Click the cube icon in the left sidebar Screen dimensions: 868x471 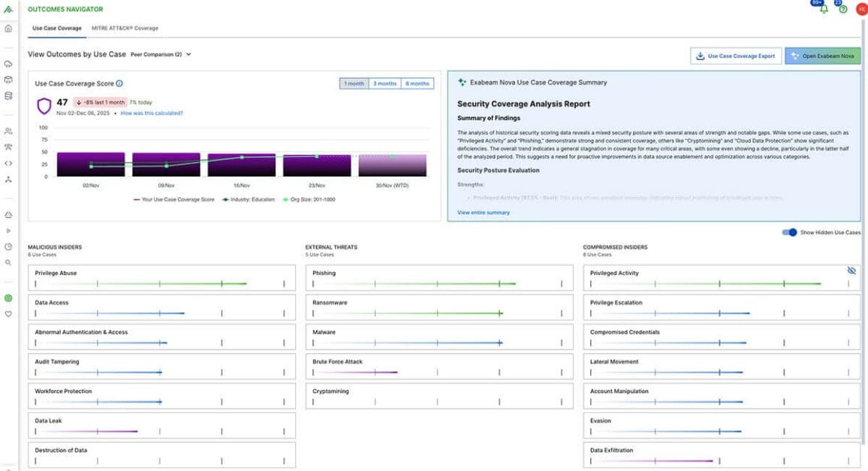(8, 80)
